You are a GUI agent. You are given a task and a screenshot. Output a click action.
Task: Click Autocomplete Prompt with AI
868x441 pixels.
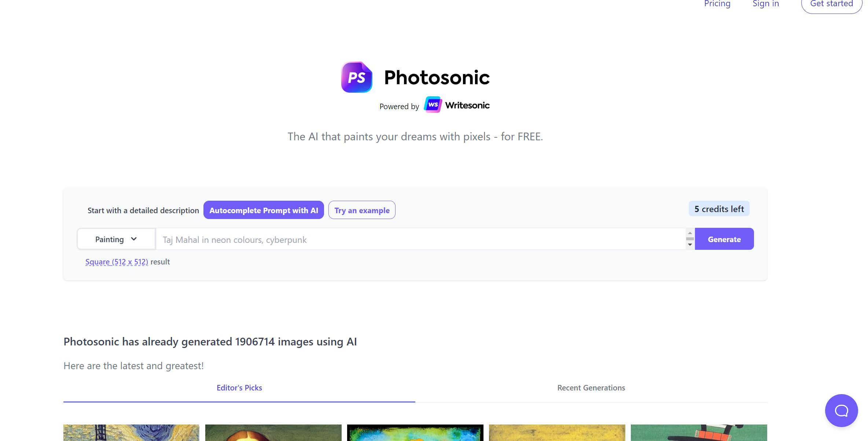(263, 210)
